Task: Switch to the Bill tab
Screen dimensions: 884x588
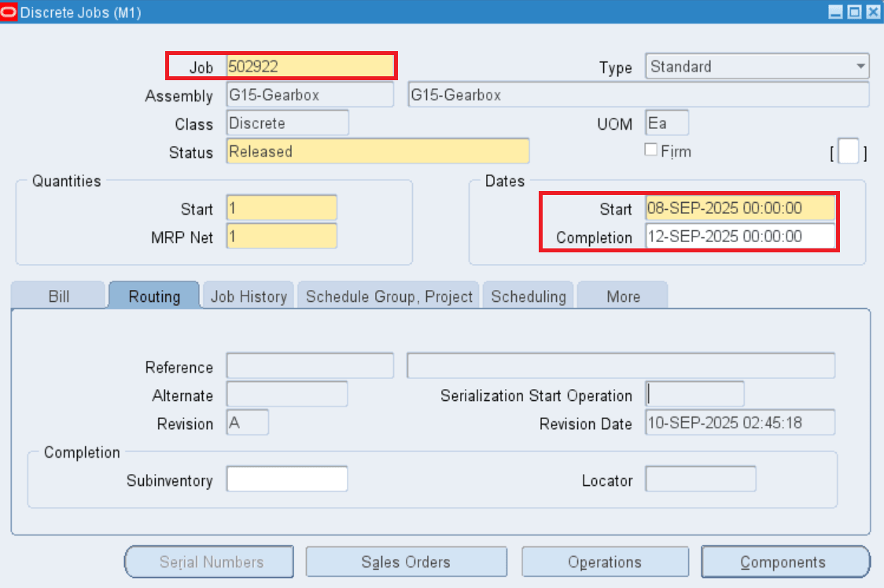Action: coord(58,296)
